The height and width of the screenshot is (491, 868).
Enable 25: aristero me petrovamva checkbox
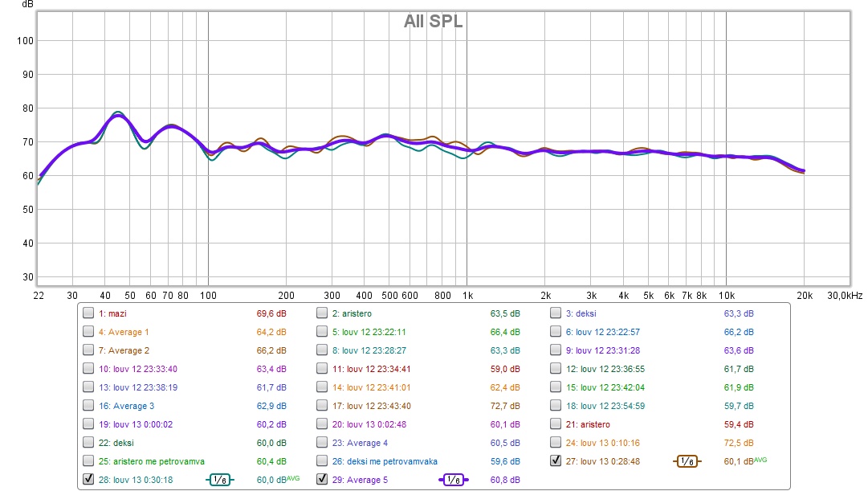tap(88, 461)
